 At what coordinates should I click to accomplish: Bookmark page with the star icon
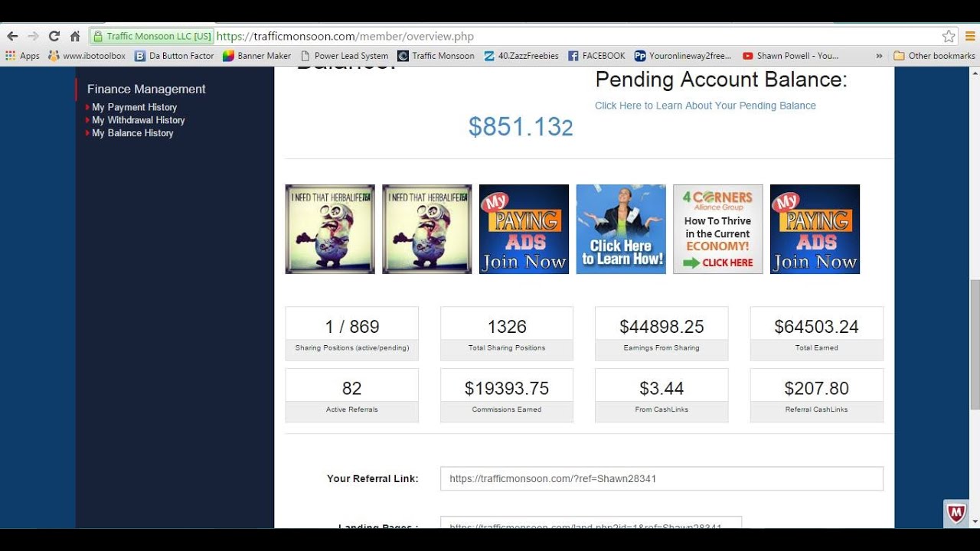click(949, 36)
